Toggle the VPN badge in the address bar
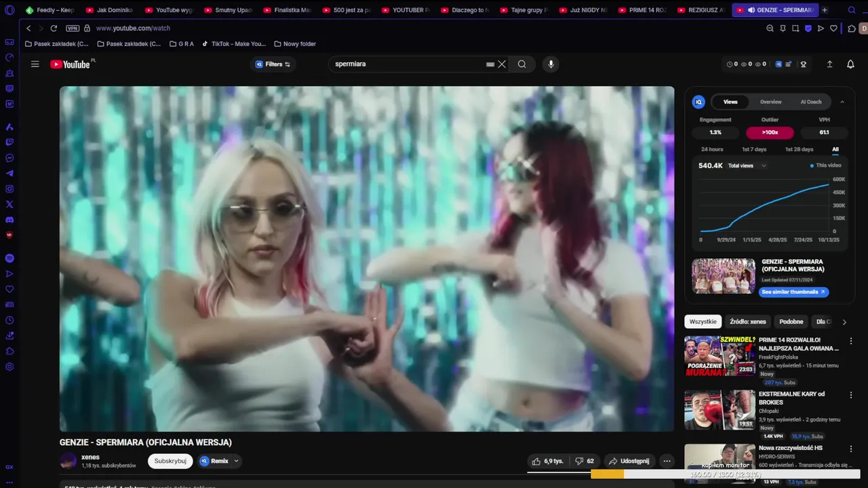The height and width of the screenshot is (488, 868). (x=73, y=28)
